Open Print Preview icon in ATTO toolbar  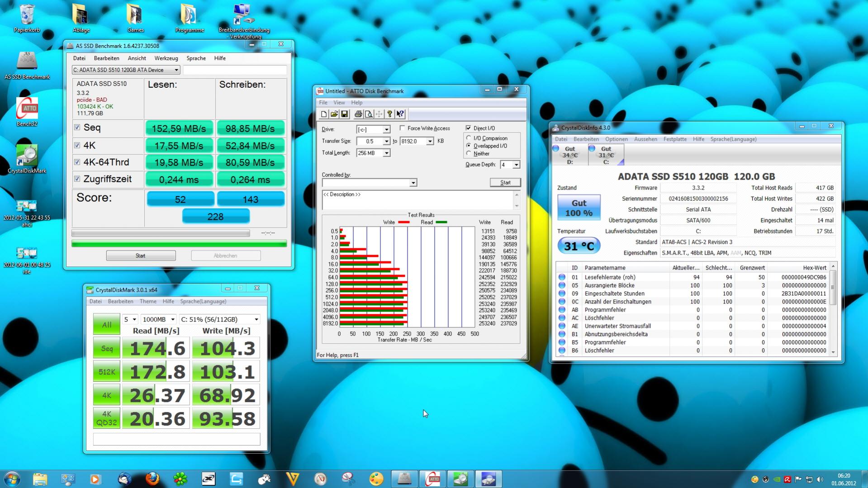click(368, 114)
